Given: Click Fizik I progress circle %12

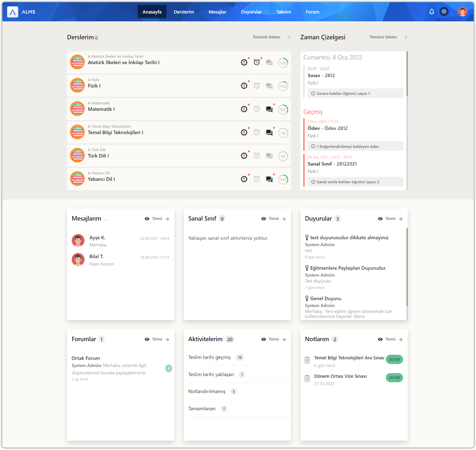Looking at the screenshot, I should [283, 86].
